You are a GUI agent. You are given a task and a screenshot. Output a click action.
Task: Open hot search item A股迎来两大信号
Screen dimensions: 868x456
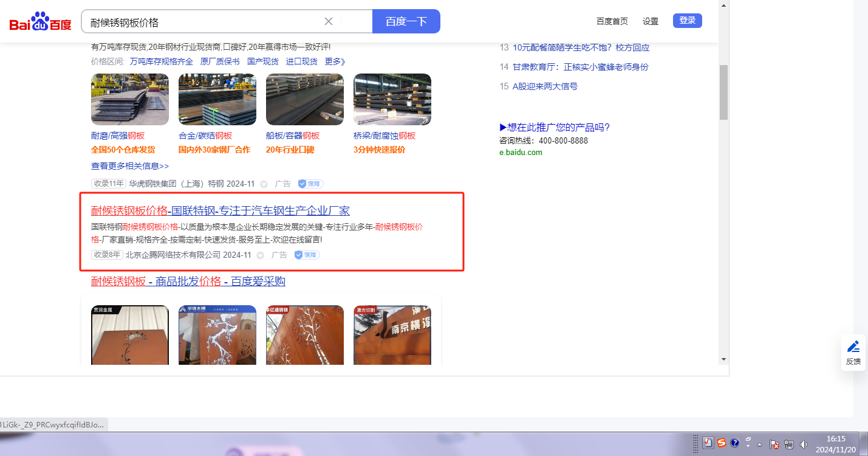545,86
